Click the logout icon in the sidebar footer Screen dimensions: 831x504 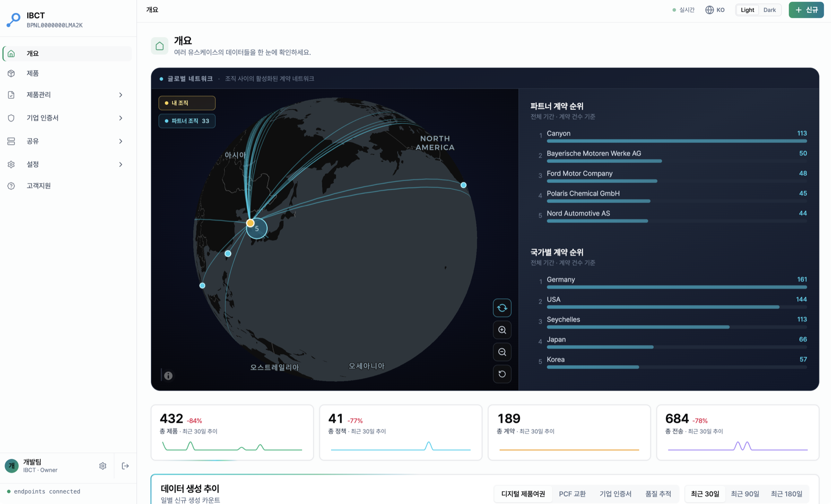(125, 466)
